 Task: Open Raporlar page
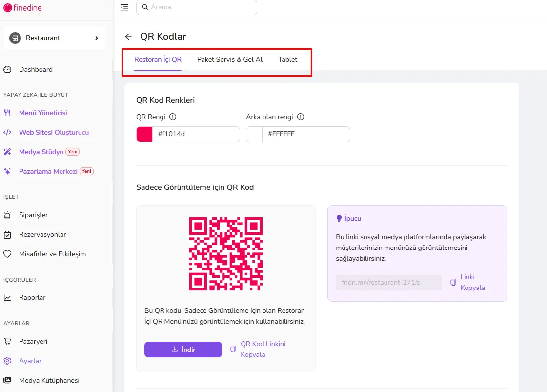click(32, 297)
